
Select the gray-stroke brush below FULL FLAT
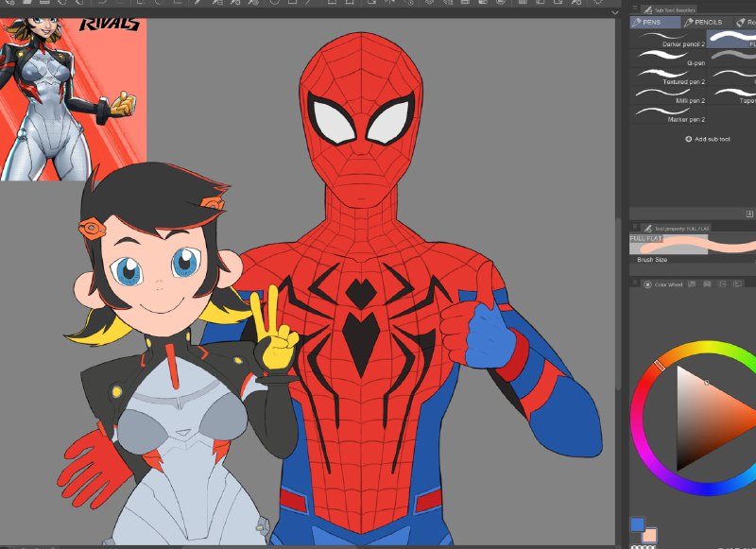coord(731,59)
